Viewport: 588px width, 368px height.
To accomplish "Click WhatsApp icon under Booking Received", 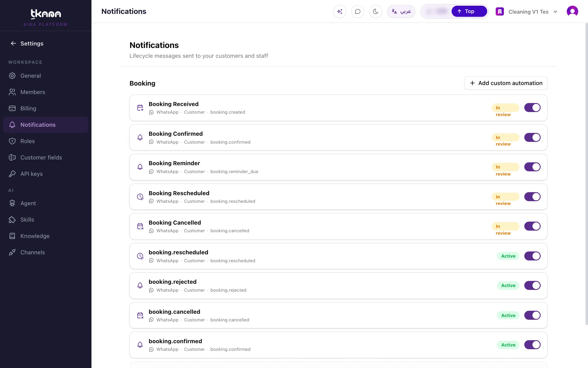I will point(151,112).
